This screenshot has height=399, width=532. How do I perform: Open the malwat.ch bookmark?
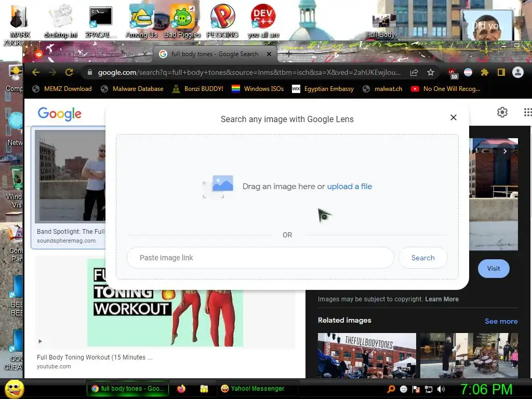382,89
